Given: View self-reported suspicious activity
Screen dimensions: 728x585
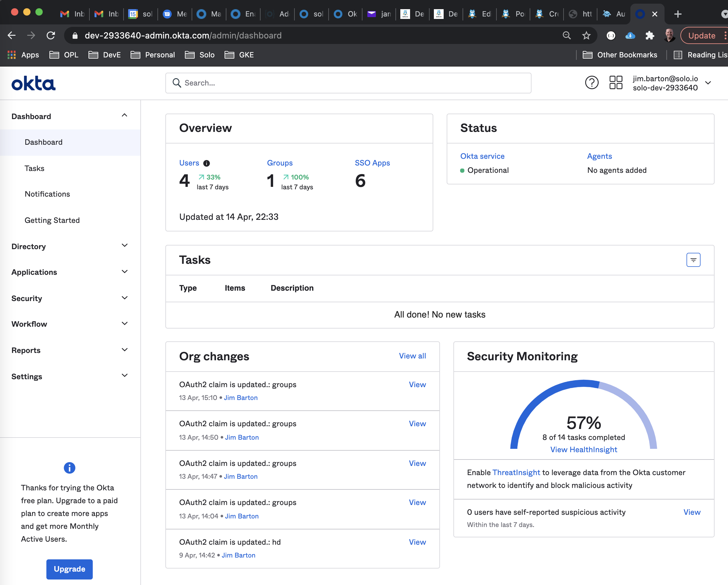Looking at the screenshot, I should pyautogui.click(x=692, y=512).
